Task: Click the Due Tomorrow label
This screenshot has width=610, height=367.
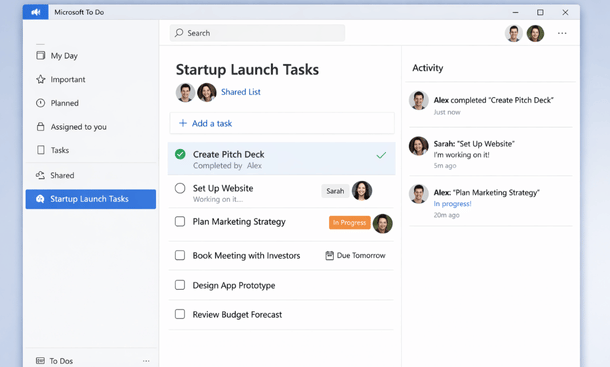Action: tap(361, 255)
